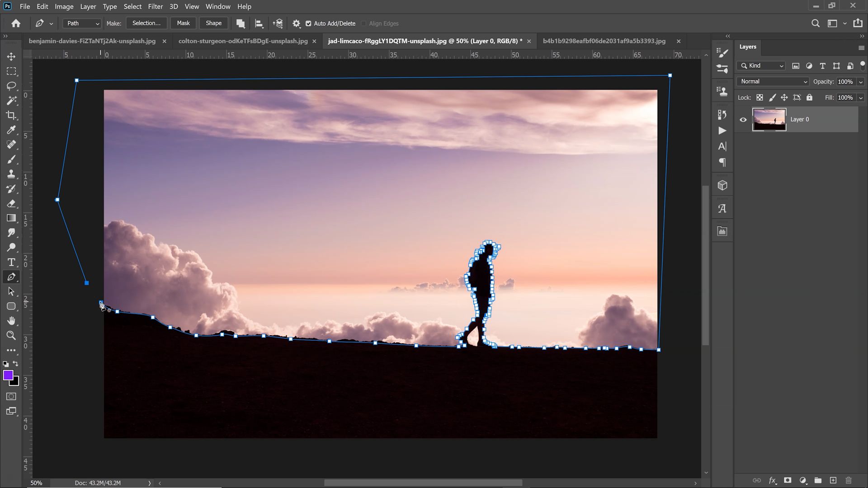Click the purple foreground color swatch

pos(8,375)
